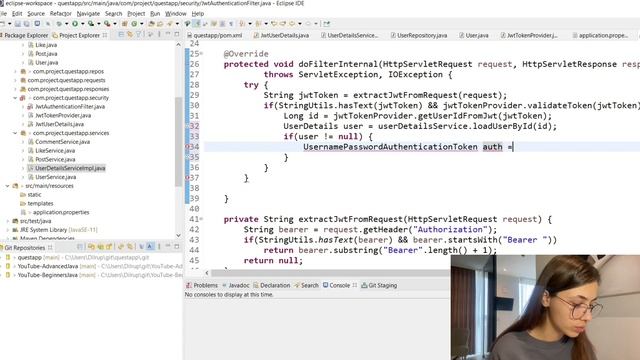Open the New Java Class dropdown arrow
The image size is (640, 360).
click(x=142, y=24)
